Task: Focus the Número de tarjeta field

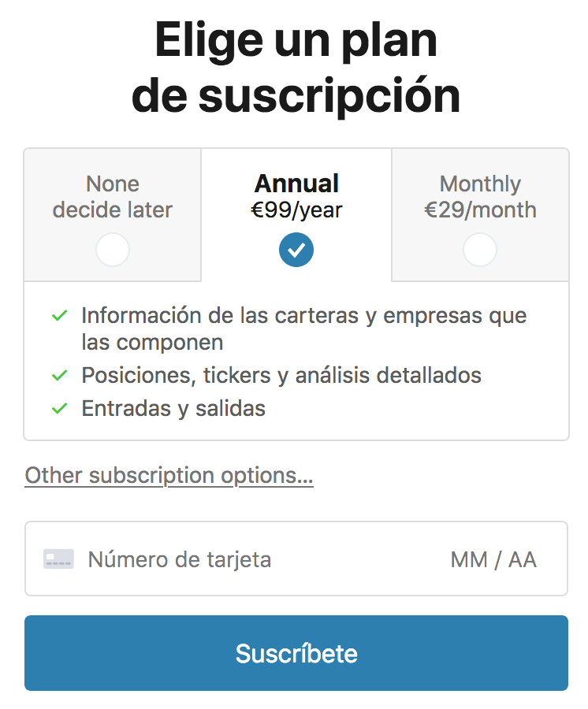Action: 180,559
